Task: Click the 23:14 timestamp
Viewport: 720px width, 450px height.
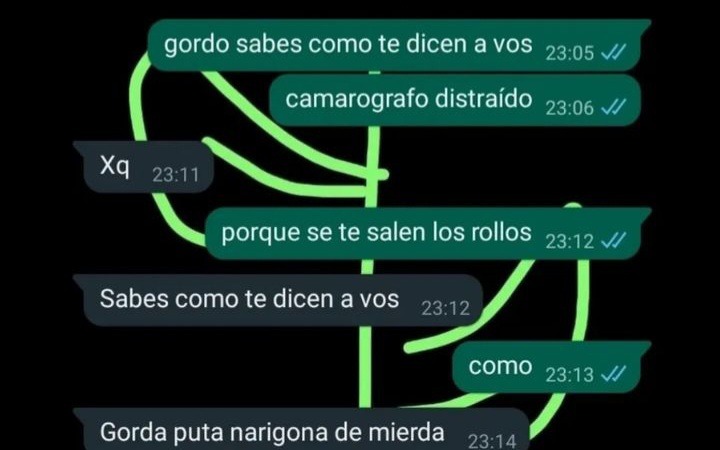Action: click(492, 441)
